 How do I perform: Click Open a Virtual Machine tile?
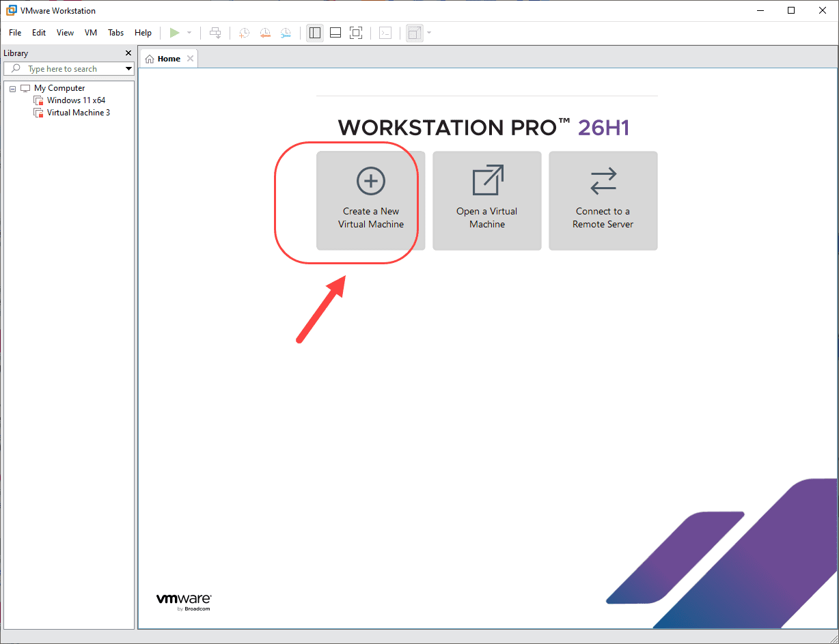[487, 201]
